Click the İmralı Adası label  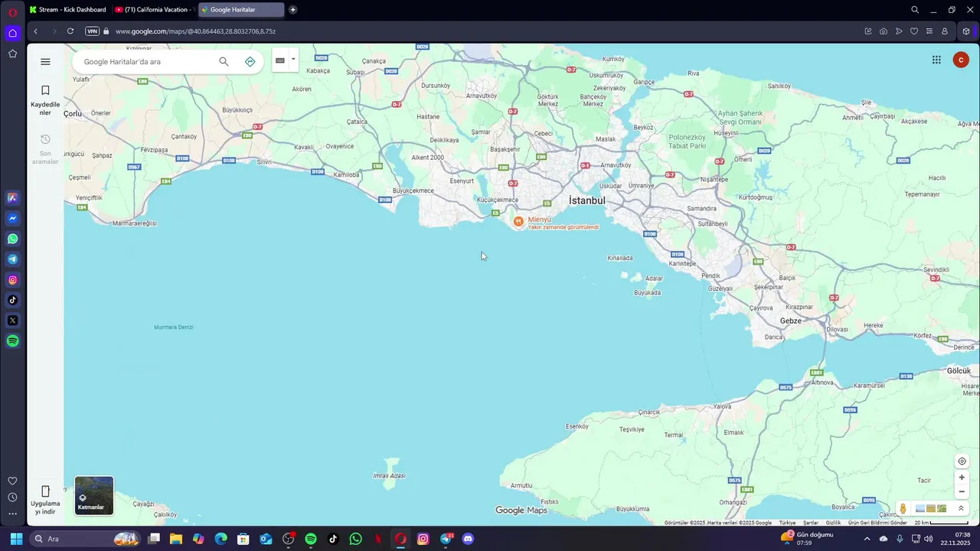pos(389,475)
